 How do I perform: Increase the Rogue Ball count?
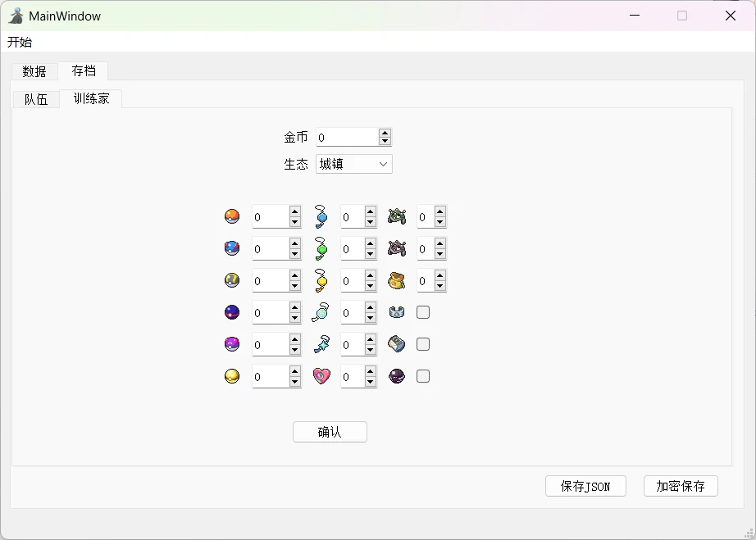click(x=295, y=307)
